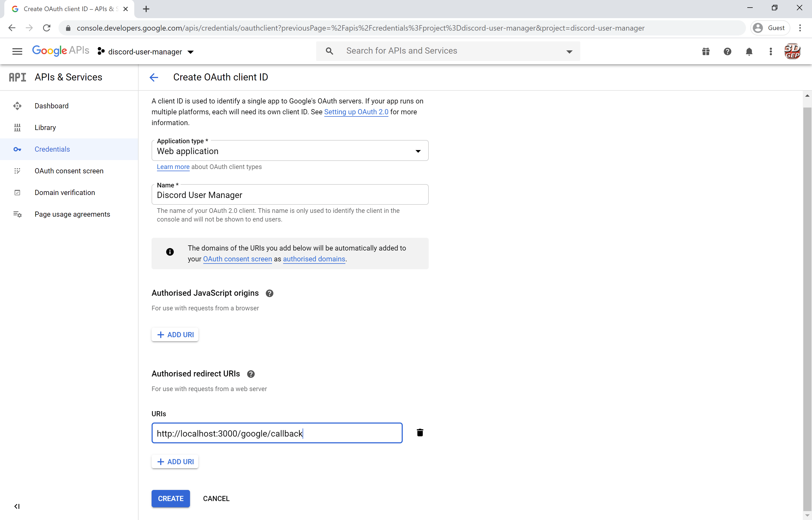Click the ADD URI button for Authorised JavaScript origins
Viewport: 812px width, 520px height.
point(175,335)
